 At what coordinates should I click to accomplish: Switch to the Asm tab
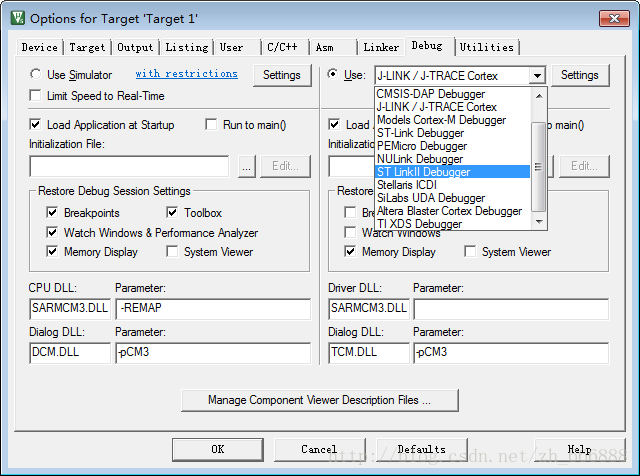click(333, 47)
